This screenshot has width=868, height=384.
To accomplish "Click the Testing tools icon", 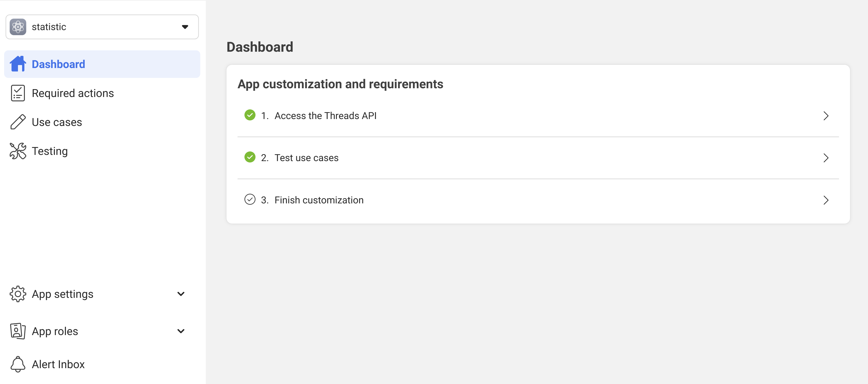I will click(18, 151).
